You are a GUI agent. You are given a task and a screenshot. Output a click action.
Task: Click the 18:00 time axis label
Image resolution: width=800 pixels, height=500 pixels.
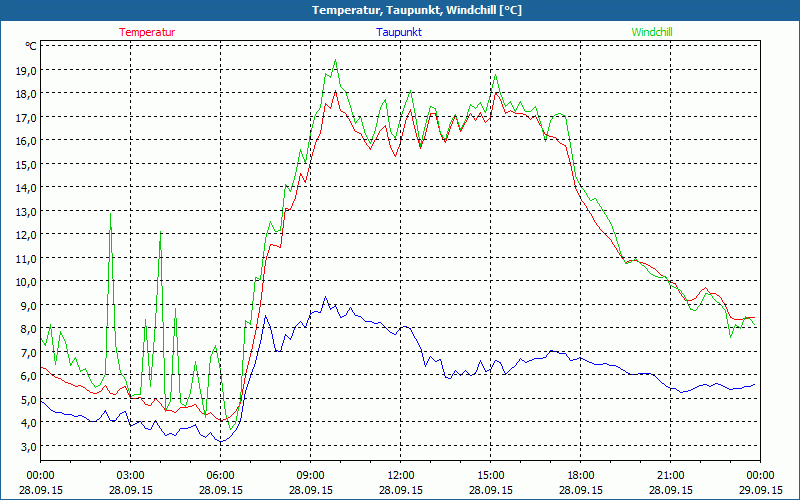(x=581, y=476)
